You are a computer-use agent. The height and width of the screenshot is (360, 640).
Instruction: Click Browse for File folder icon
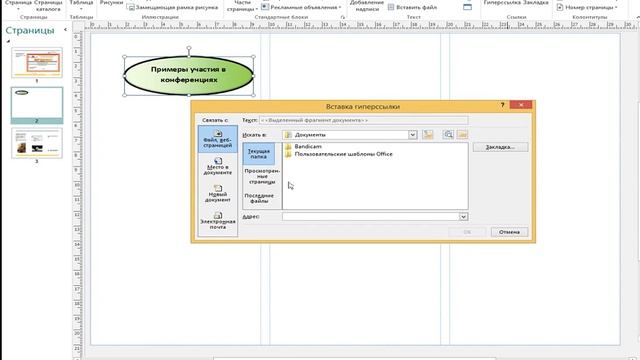462,134
